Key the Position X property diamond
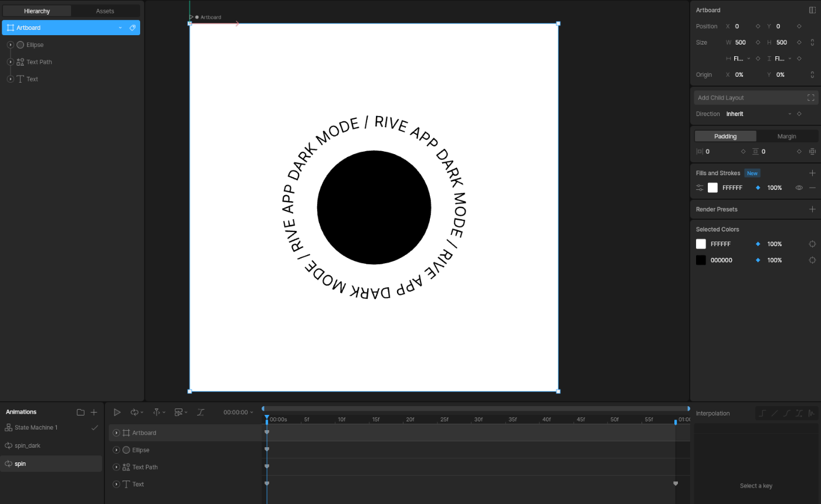Screen dimensions: 821x504 (758, 26)
